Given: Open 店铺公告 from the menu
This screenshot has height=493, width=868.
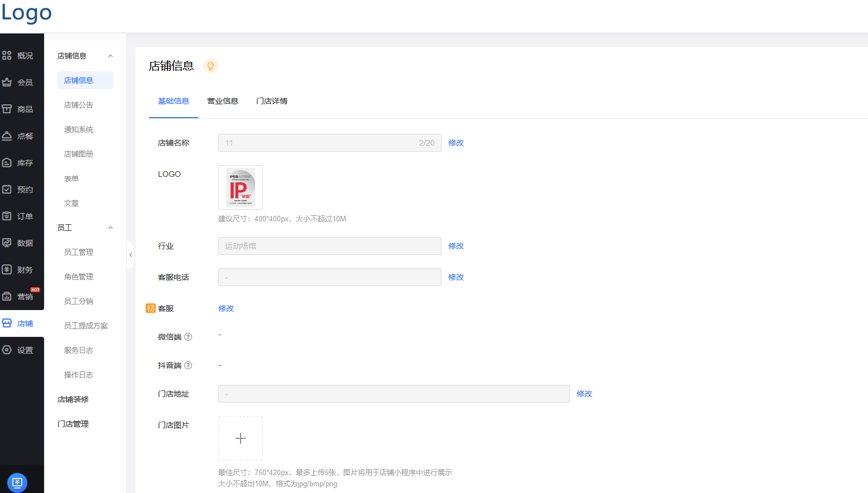Looking at the screenshot, I should [79, 104].
